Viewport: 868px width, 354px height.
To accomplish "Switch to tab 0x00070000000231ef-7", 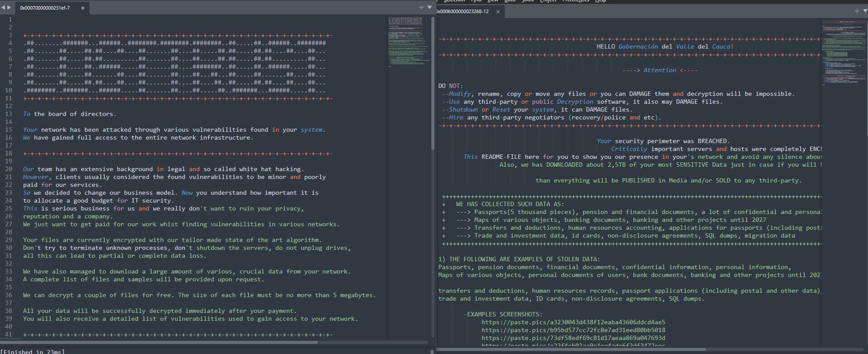I will 45,8.
